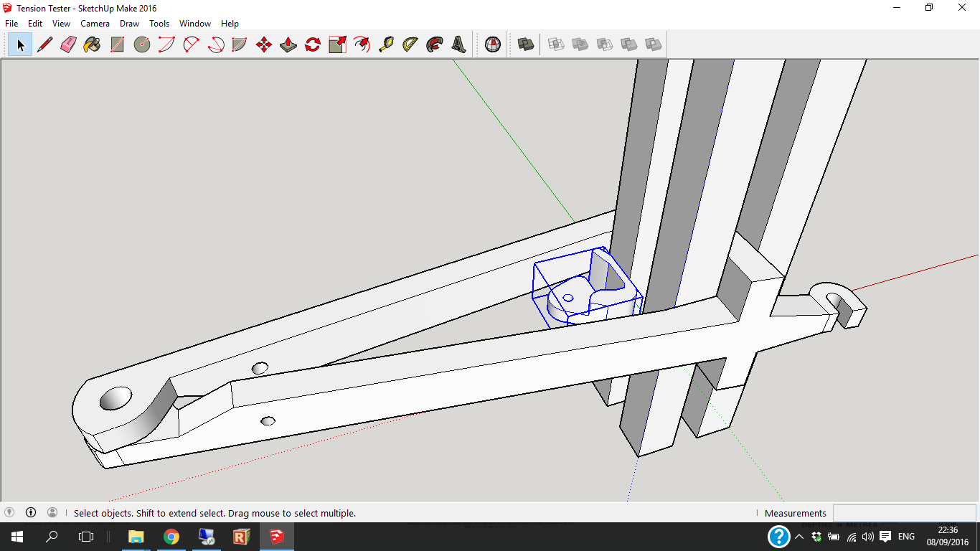Screen dimensions: 980x551
Task: Click the greyed Trim solid tool
Action: coord(629,44)
